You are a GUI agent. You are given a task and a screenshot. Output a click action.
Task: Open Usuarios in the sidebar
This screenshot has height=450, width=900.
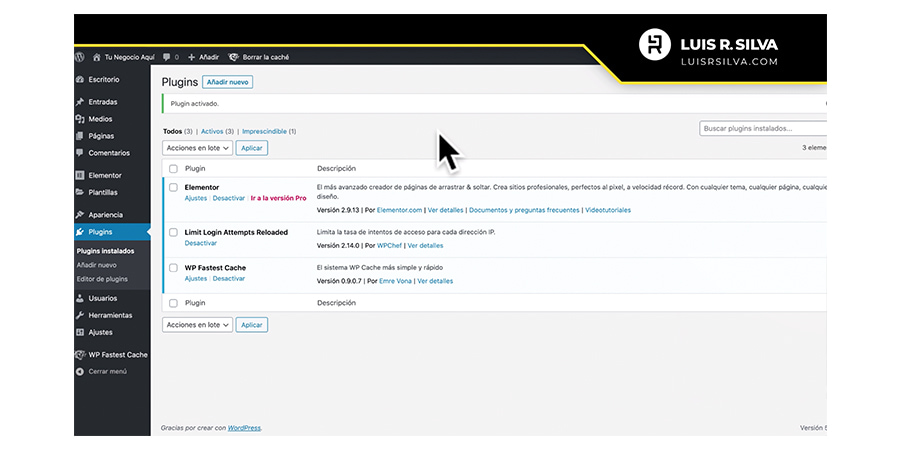(x=103, y=298)
